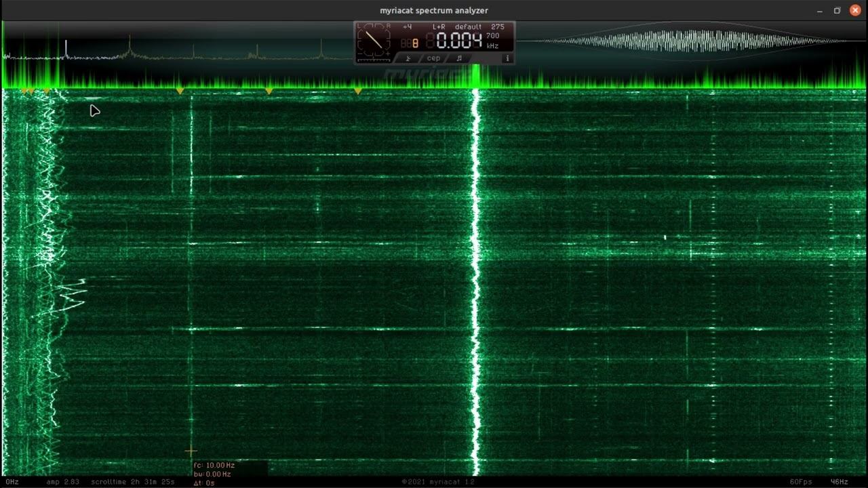Image resolution: width=868 pixels, height=488 pixels.
Task: Click the 'bw: 0.00 Hz' cursor readout
Action: [212, 474]
